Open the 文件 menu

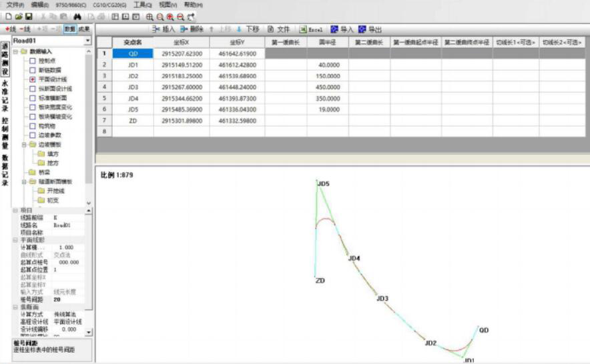click(15, 5)
